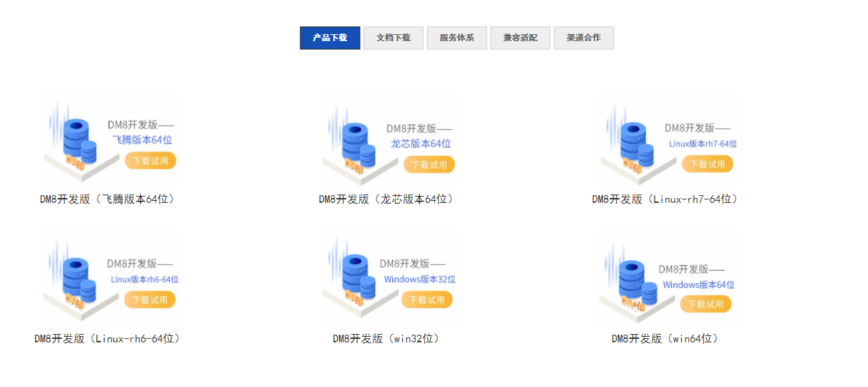Click 下载试用 for Linux版本rh7-64位

point(708,164)
